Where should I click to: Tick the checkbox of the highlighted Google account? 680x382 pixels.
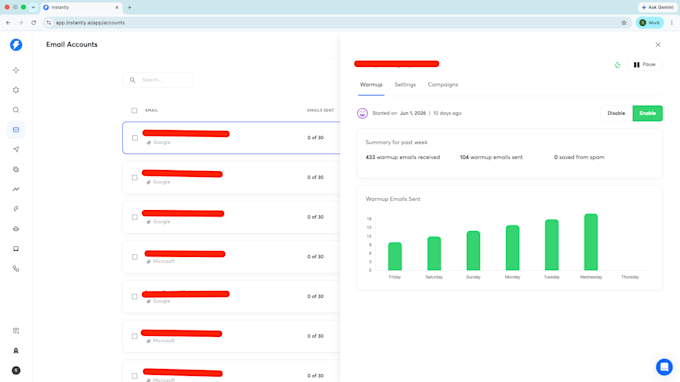tap(135, 138)
